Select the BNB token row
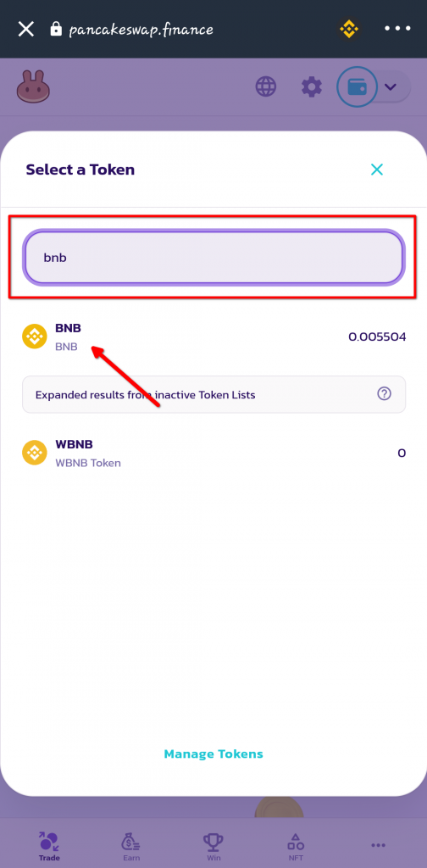 click(x=213, y=337)
